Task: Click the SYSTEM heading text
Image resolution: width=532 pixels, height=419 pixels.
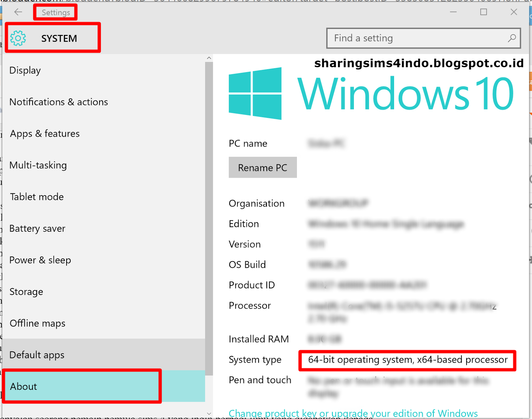Action: (59, 39)
